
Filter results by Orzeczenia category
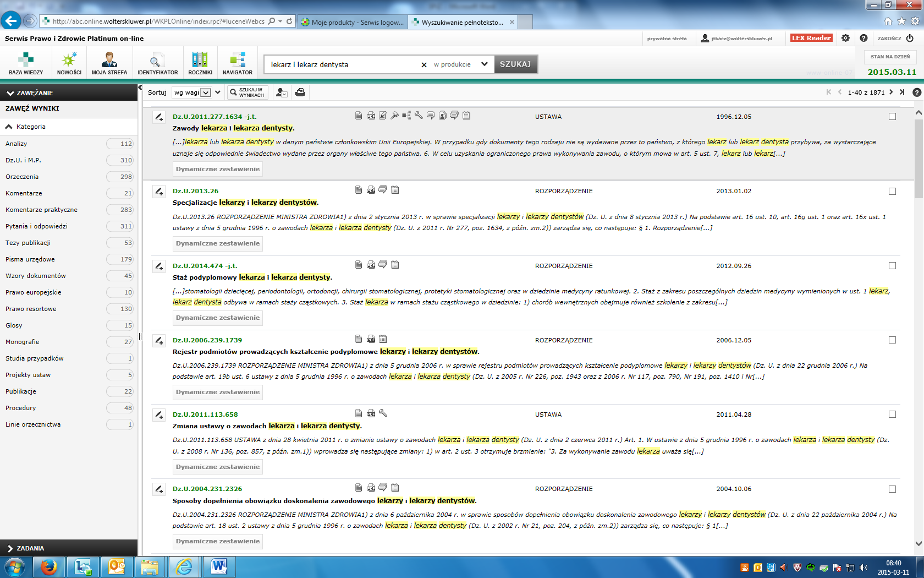69,177
